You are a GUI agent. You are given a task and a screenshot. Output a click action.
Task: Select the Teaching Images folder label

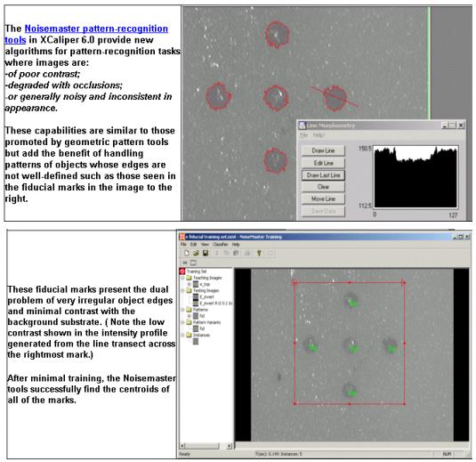point(207,278)
